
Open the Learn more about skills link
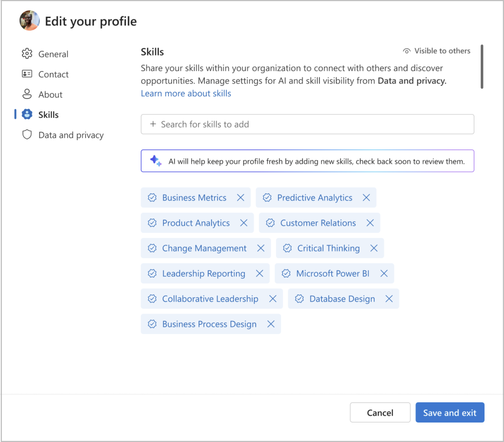pyautogui.click(x=186, y=93)
